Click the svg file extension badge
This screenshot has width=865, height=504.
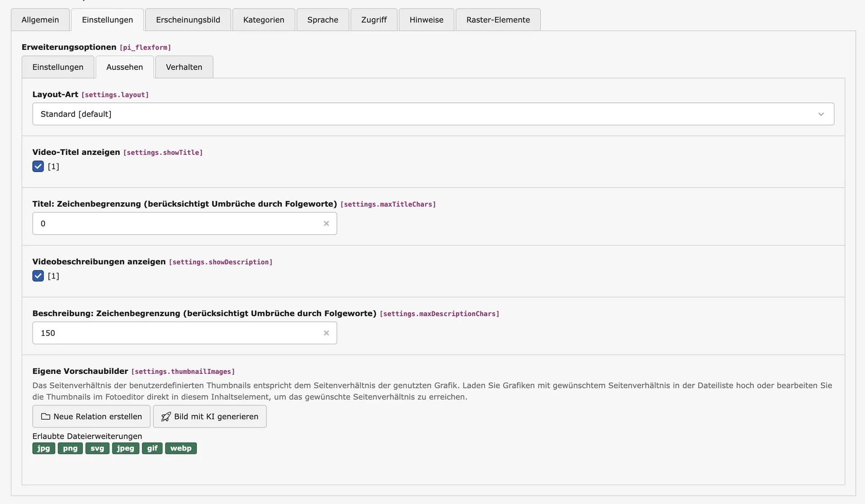pos(97,448)
